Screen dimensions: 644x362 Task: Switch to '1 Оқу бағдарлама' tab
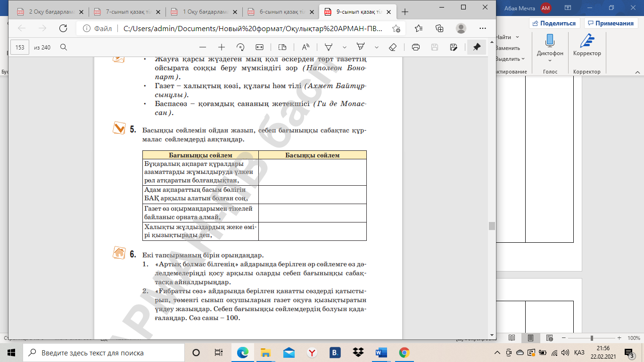(205, 12)
